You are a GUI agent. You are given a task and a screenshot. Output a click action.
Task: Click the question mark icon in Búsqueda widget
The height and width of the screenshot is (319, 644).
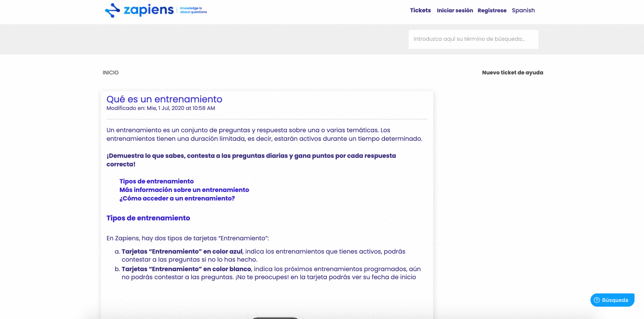pyautogui.click(x=597, y=300)
